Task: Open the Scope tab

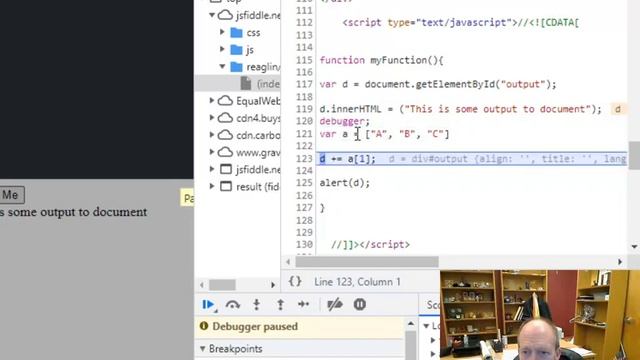Action: pos(433,304)
